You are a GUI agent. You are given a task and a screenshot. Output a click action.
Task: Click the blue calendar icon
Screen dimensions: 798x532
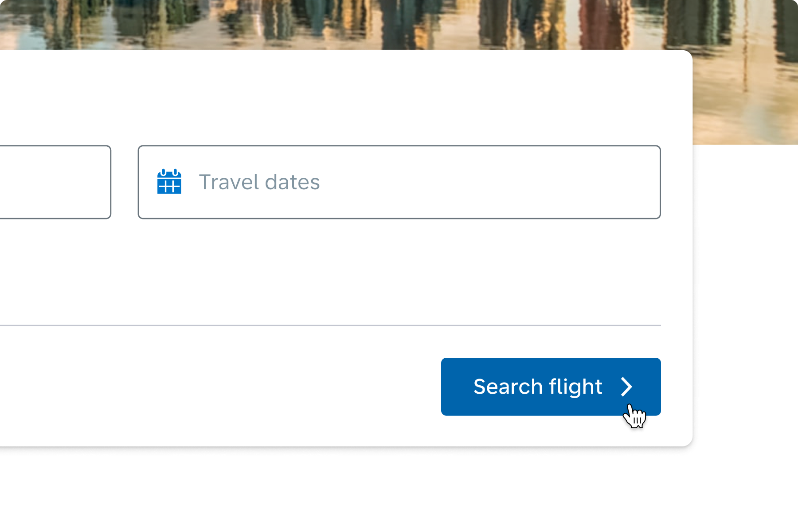(169, 181)
